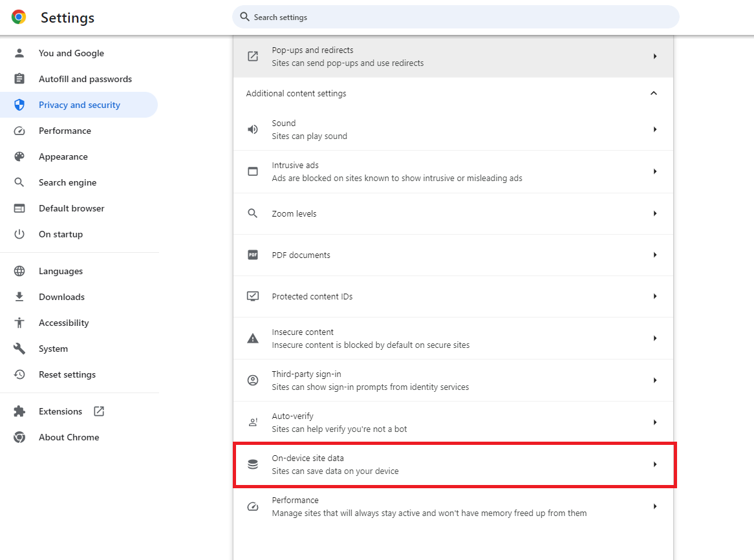The image size is (754, 560).
Task: Click the Insecure content warning triangle icon
Action: [253, 338]
